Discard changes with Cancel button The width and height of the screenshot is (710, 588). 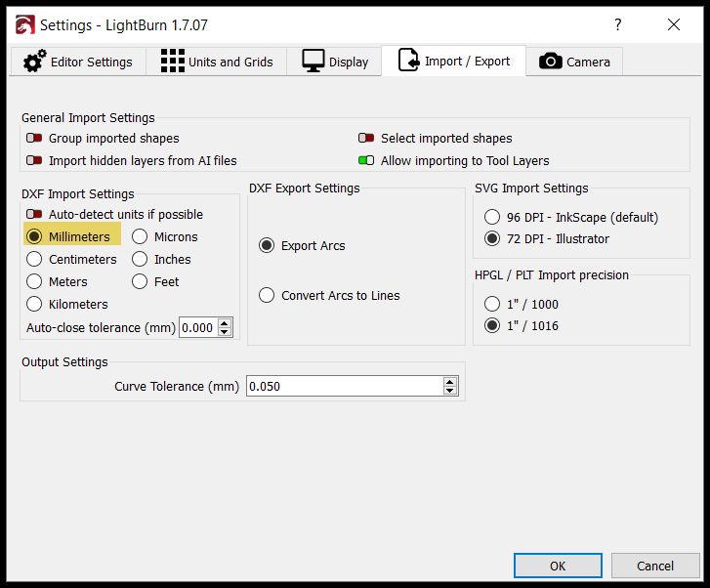pos(655,566)
